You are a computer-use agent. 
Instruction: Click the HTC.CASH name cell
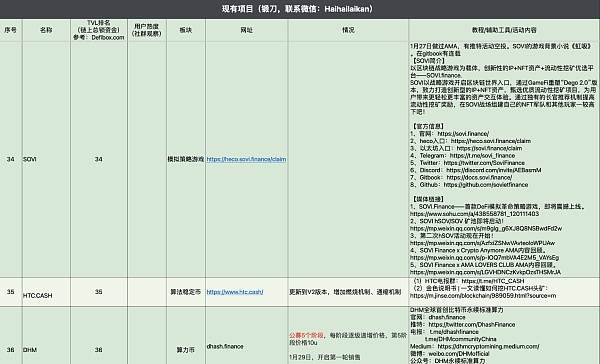point(46,292)
